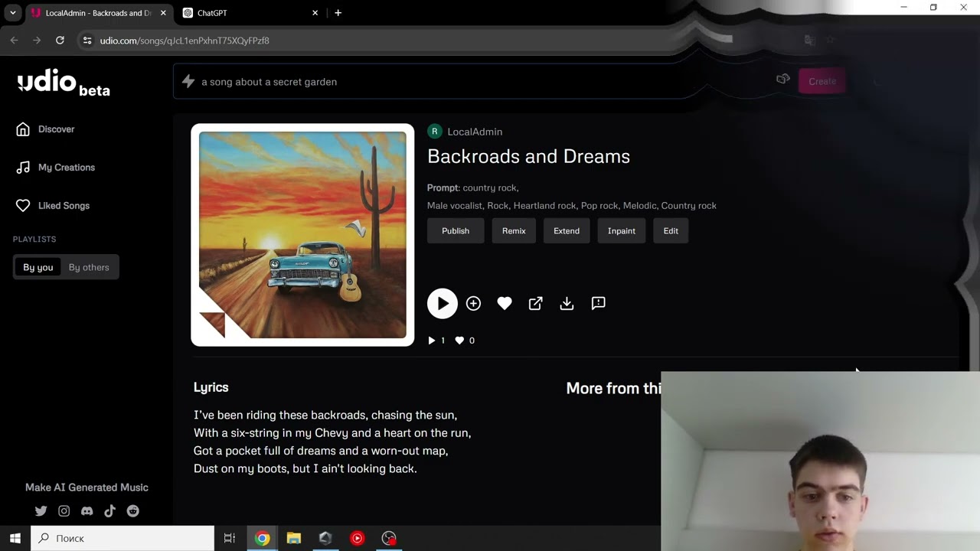Image resolution: width=980 pixels, height=551 pixels.
Task: Open My Creations in the sidebar
Action: click(56, 168)
